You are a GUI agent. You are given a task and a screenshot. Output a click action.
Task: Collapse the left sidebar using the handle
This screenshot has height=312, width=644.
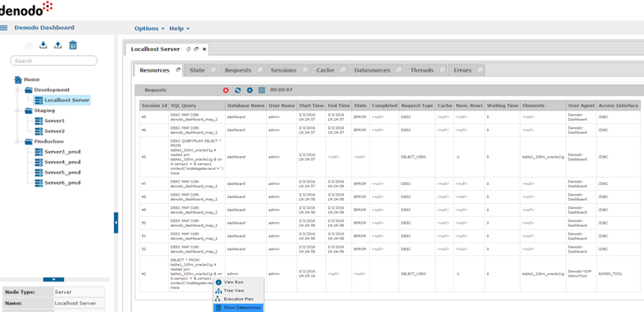pyautogui.click(x=115, y=222)
